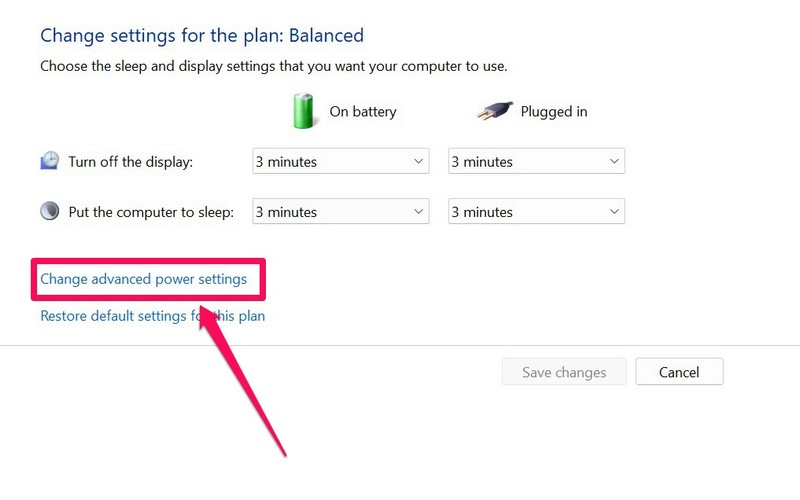
Task: Click the horizontal divider above Save changes
Action: (400, 346)
